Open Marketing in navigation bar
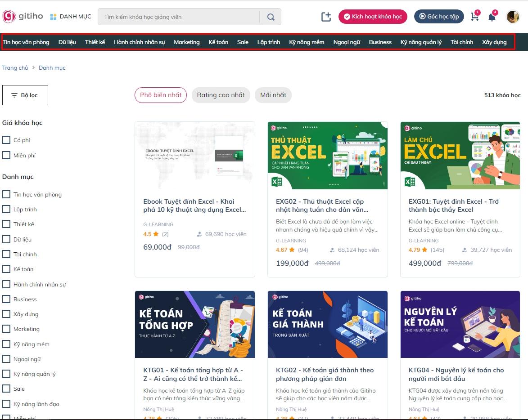Image resolution: width=528 pixels, height=420 pixels. point(186,42)
